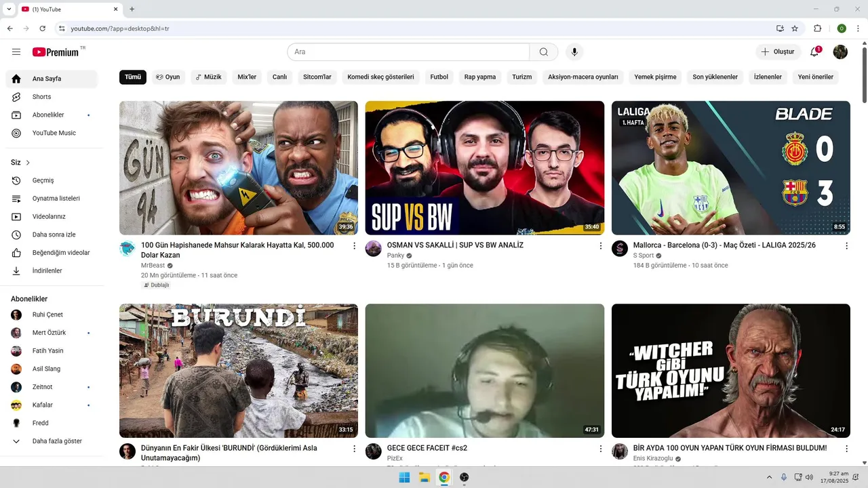Start voice search with microphone icon
The image size is (868, 488).
[574, 52]
